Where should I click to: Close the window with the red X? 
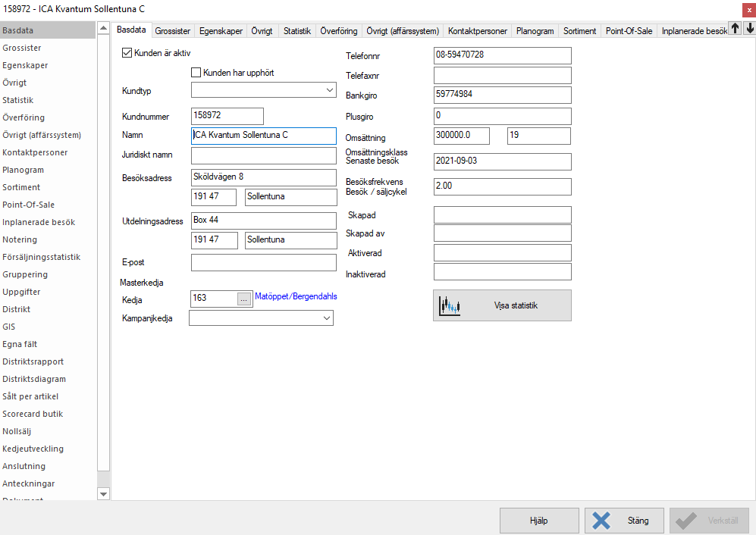(748, 10)
